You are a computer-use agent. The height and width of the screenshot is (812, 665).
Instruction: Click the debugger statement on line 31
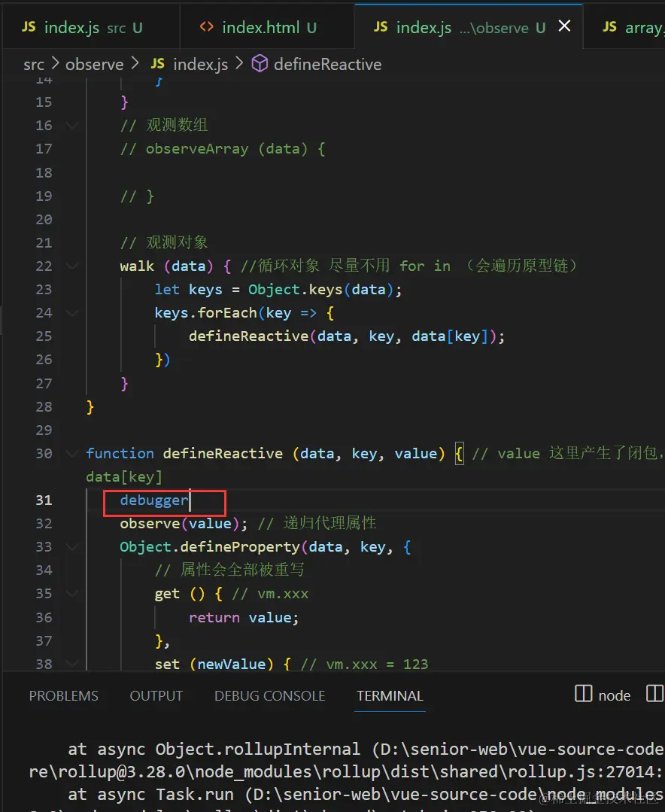153,500
